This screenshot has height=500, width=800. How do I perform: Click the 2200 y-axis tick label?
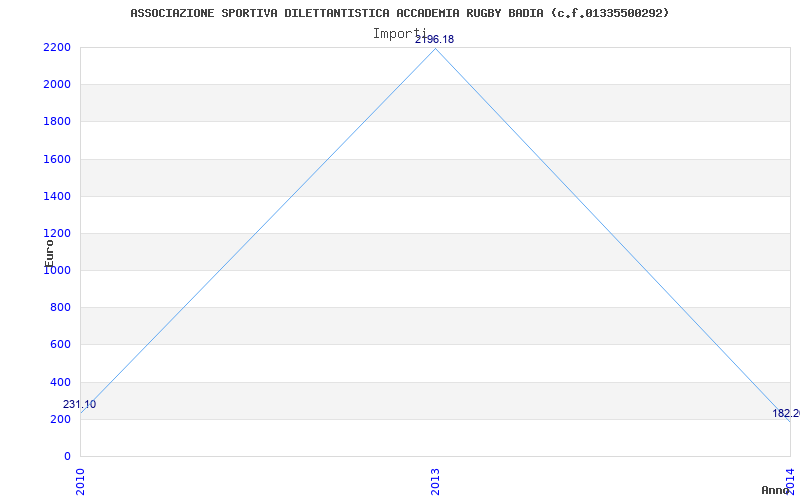click(x=57, y=47)
